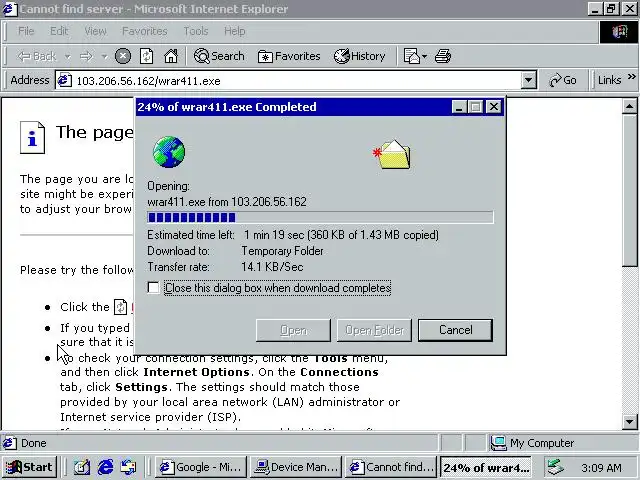Switch to the Google taskbar window
640x480 pixels.
point(202,467)
